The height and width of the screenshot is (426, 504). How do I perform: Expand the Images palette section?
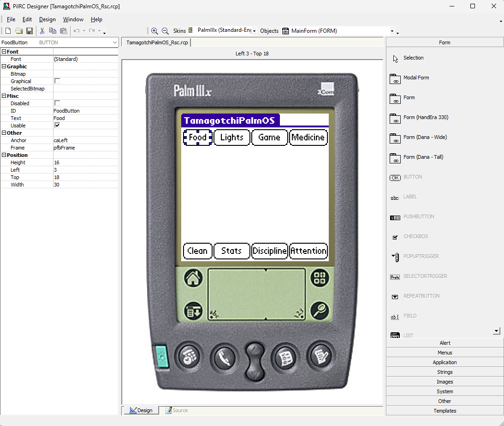pyautogui.click(x=445, y=382)
